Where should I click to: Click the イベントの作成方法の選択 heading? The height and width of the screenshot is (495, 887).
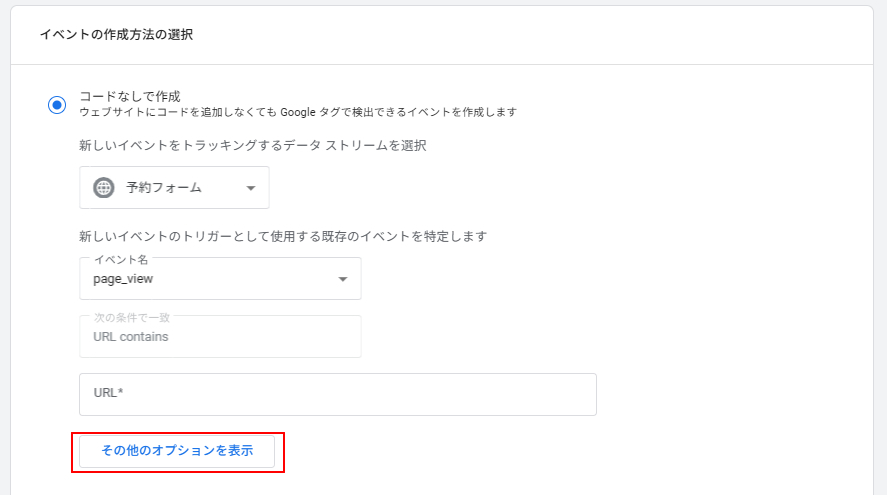(x=116, y=35)
